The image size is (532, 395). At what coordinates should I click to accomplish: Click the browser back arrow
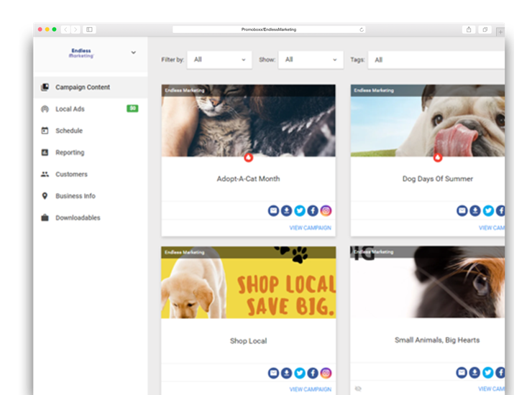coord(66,29)
